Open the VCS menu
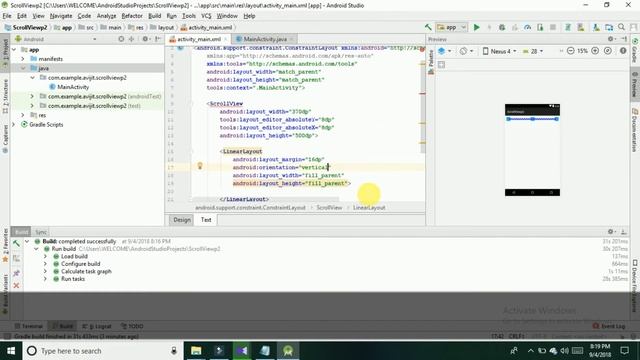Image resolution: width=640 pixels, height=360 pixels. click(206, 16)
